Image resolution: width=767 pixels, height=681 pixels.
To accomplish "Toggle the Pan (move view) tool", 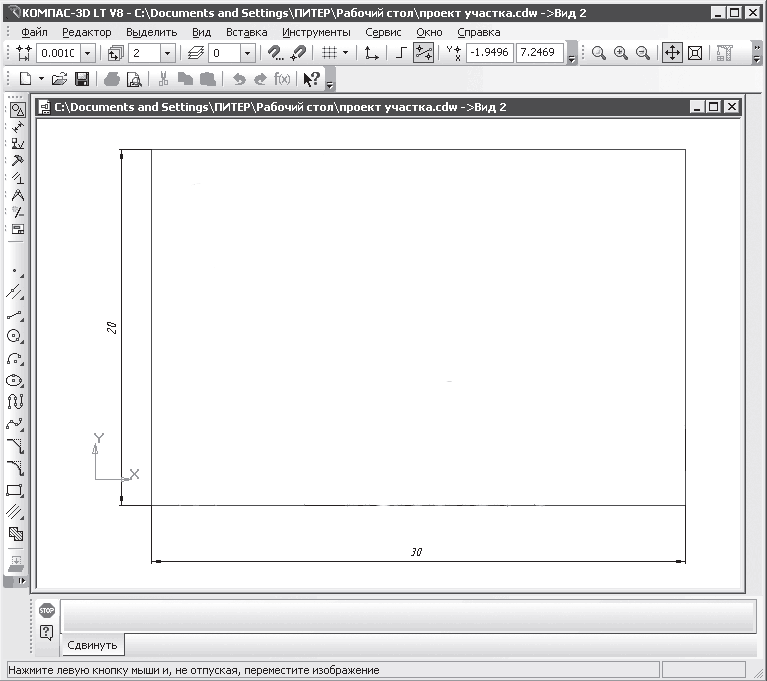I will [x=673, y=53].
